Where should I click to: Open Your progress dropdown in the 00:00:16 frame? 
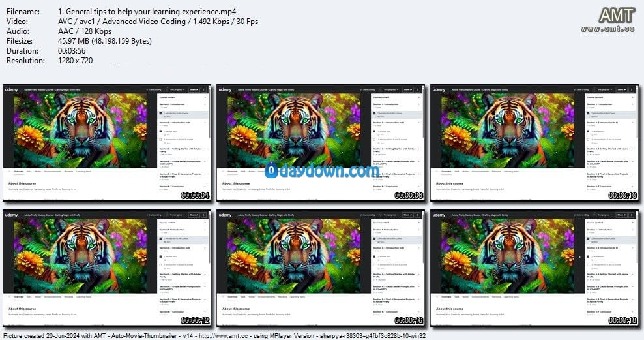coord(390,215)
